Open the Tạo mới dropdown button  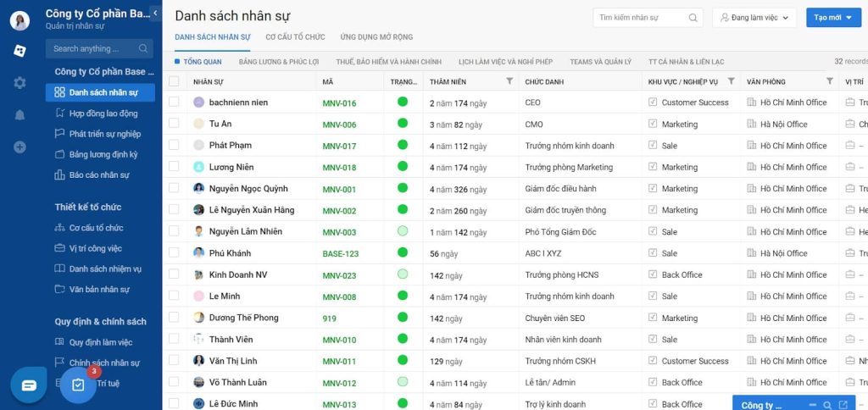click(x=833, y=18)
